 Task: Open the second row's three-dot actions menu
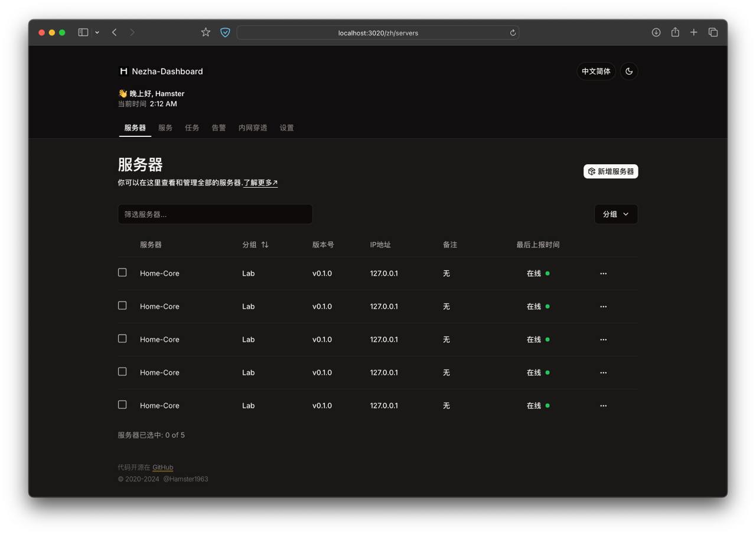tap(603, 306)
